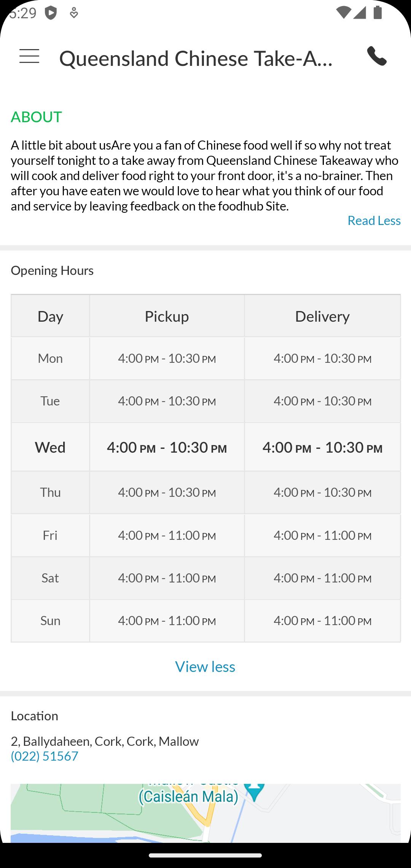Tap the shield icon in status bar
This screenshot has width=411, height=868.
[51, 13]
